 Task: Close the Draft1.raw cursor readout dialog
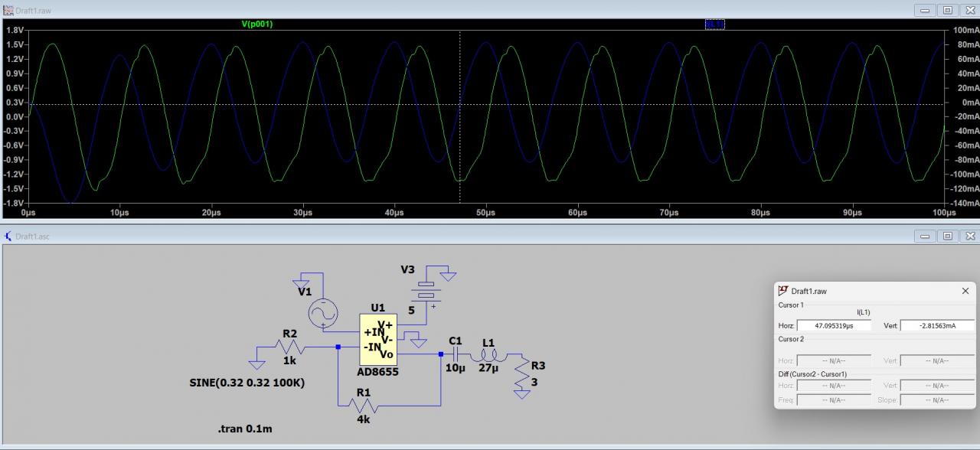[x=965, y=291]
